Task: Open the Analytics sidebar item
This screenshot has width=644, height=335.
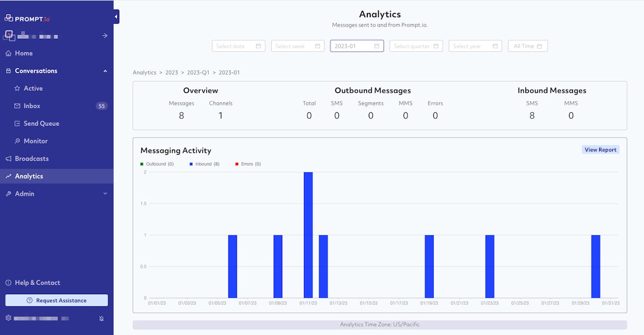Action: 29,176
